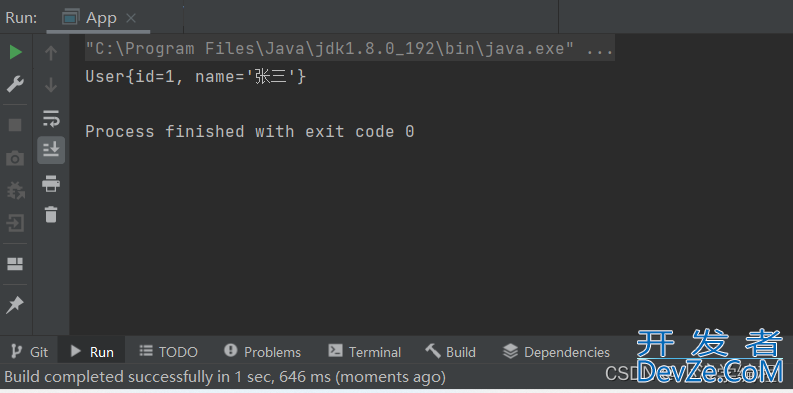Open the Git tool window
This screenshot has height=393, width=793.
(30, 352)
